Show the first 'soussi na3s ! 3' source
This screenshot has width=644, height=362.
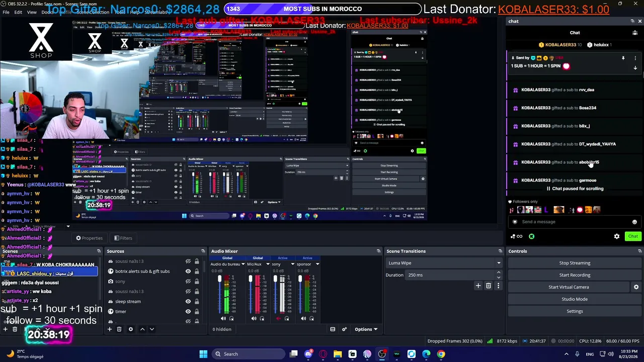click(188, 261)
